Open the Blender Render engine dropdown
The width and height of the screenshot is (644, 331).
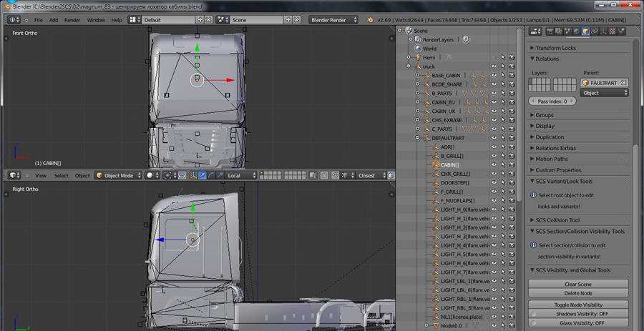pos(334,20)
